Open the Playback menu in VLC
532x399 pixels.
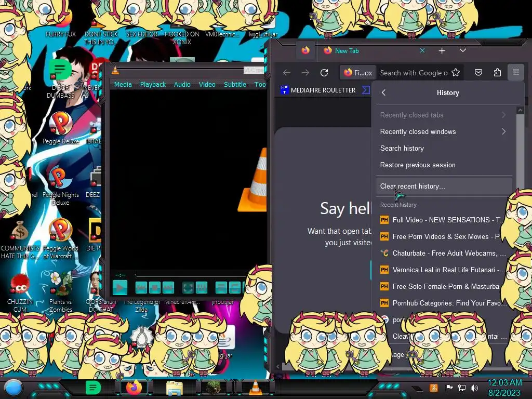tap(153, 85)
